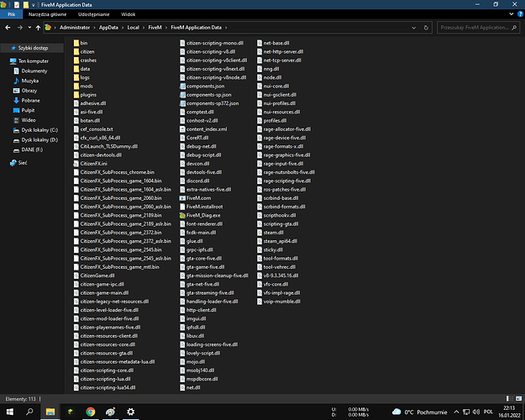Select the content_index.xml file icon

[182, 129]
